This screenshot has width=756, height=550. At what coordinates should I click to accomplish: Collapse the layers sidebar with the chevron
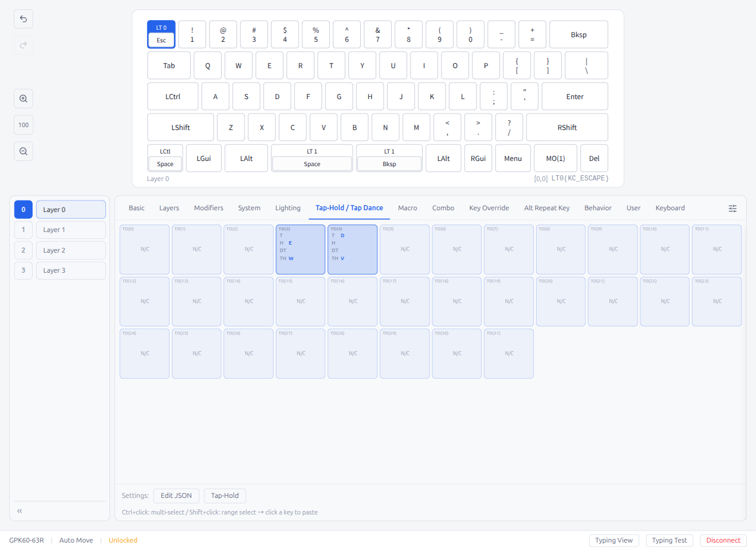19,510
